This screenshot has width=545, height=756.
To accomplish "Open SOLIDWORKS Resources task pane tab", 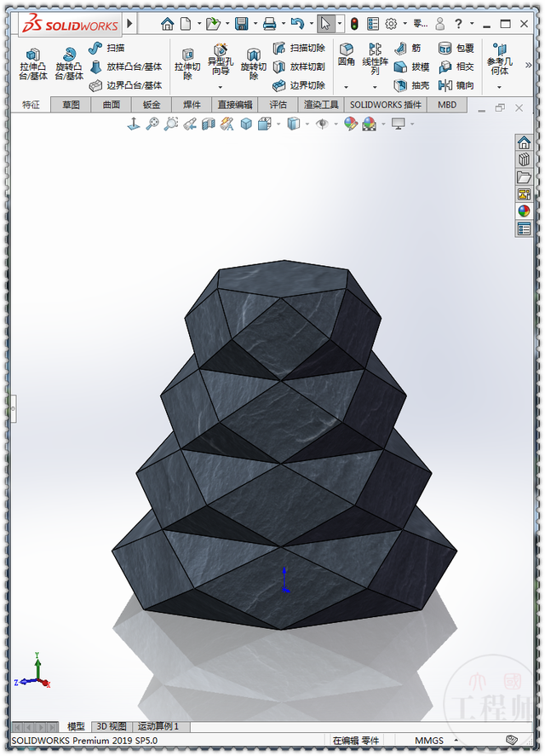I will point(524,142).
